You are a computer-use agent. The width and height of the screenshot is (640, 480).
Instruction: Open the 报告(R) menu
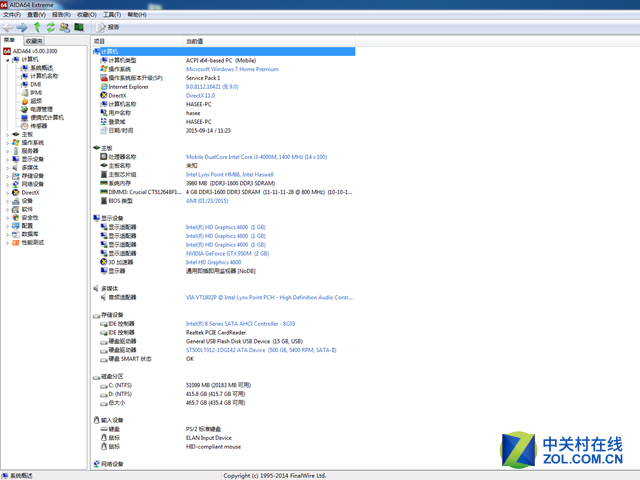61,15
